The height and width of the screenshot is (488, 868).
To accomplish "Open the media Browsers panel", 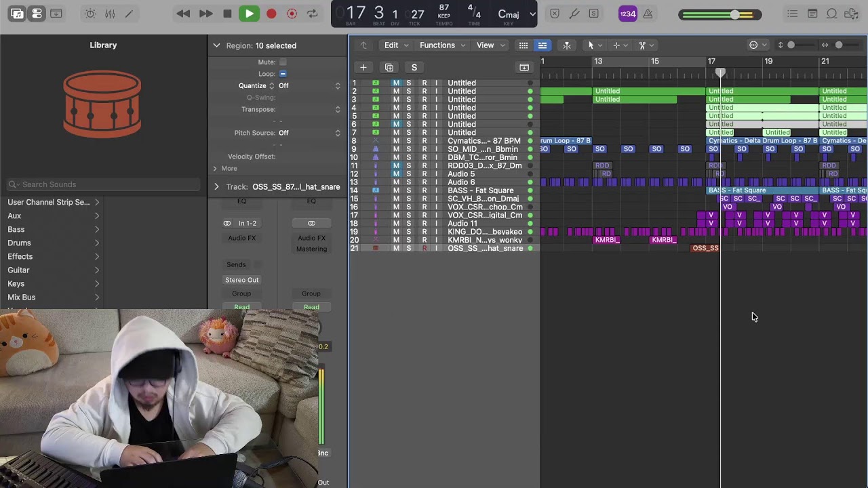I will (x=851, y=14).
